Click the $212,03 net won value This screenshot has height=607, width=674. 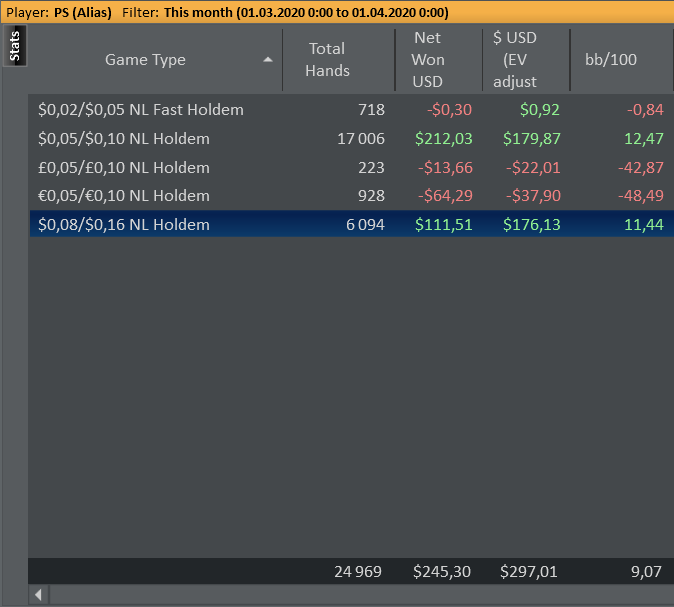444,138
